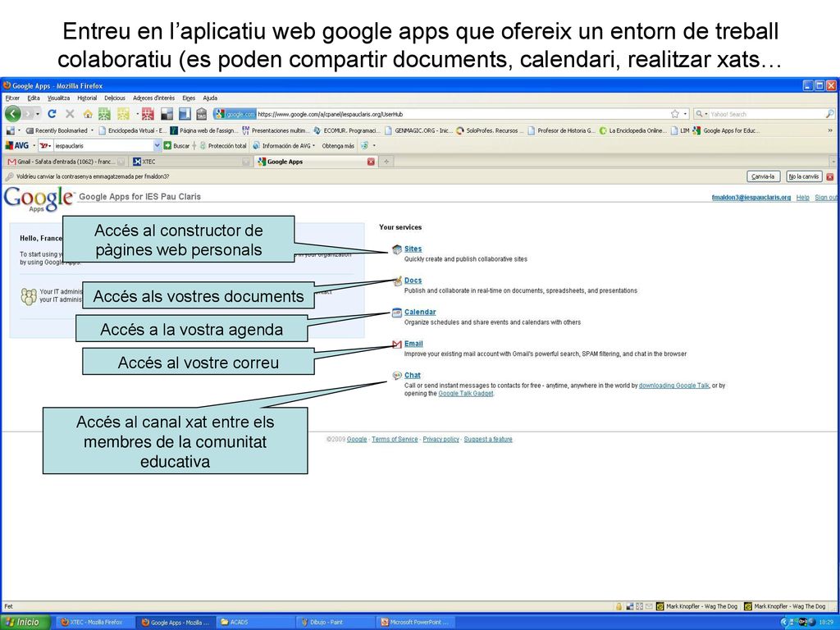Open the Chat service link
Screen dimensions: 840x630
tap(413, 375)
